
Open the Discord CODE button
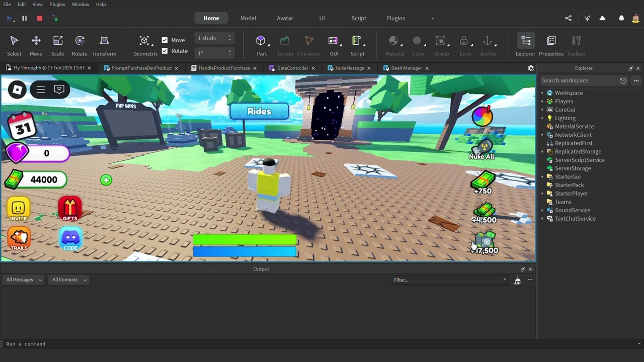[70, 239]
